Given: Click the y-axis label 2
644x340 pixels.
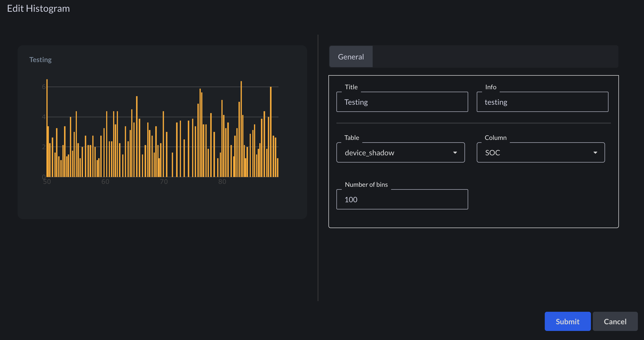Looking at the screenshot, I should tap(44, 147).
